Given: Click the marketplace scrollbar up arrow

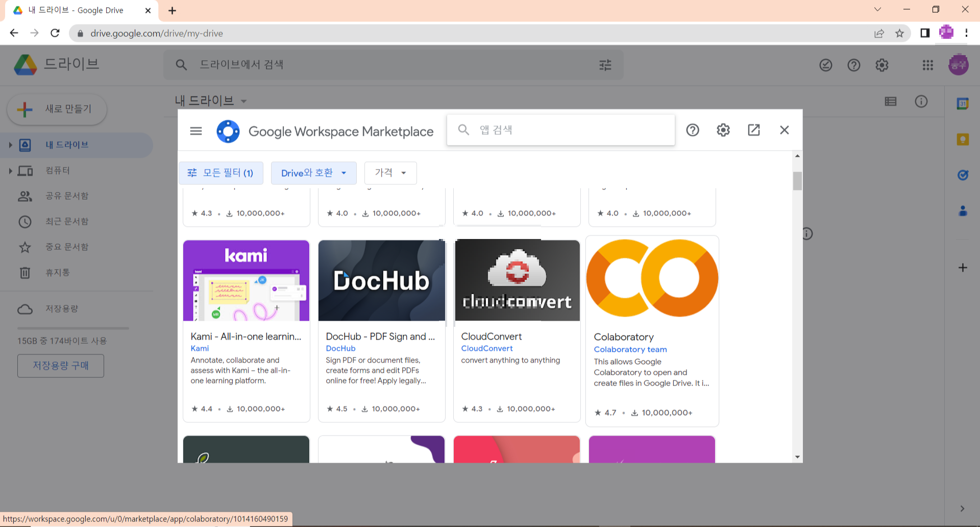Looking at the screenshot, I should click(797, 156).
